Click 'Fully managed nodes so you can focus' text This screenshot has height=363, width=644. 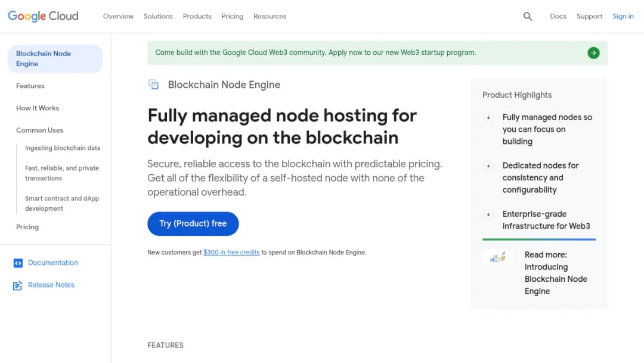click(x=547, y=130)
